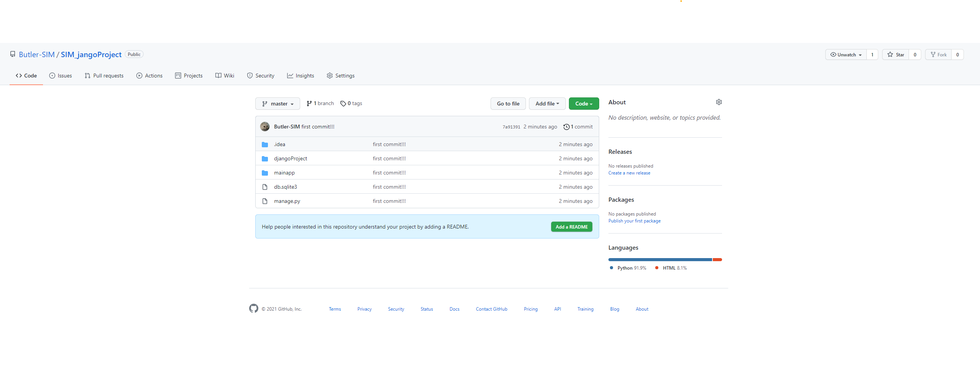Click the Issues circle icon
The image size is (980, 372).
[52, 76]
